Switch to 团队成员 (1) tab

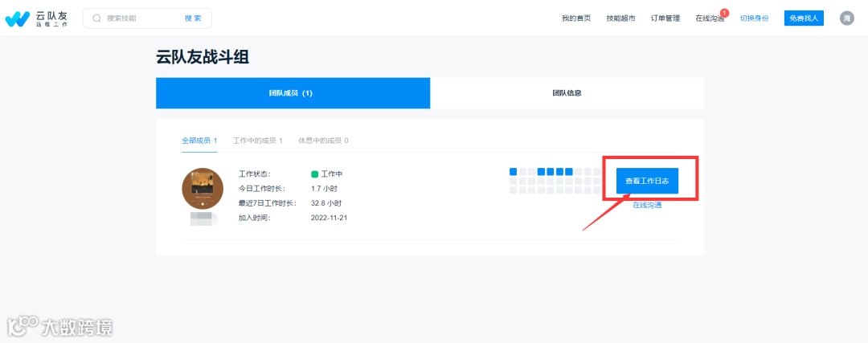[x=293, y=93]
